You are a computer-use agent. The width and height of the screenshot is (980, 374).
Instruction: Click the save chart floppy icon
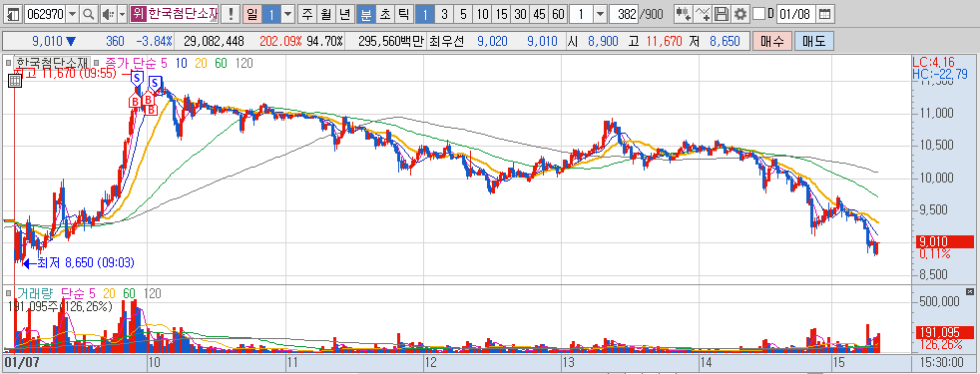[x=722, y=13]
